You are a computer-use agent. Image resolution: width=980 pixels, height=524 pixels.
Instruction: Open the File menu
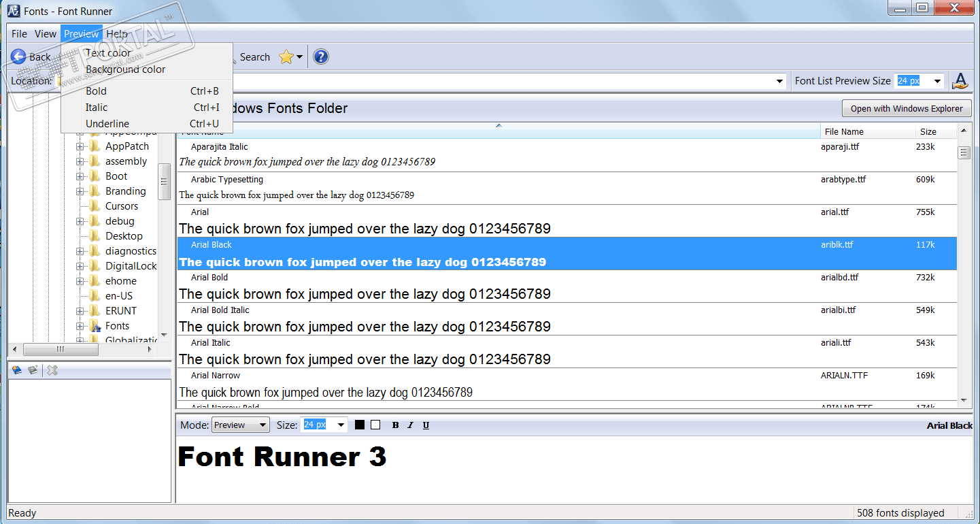pos(19,33)
